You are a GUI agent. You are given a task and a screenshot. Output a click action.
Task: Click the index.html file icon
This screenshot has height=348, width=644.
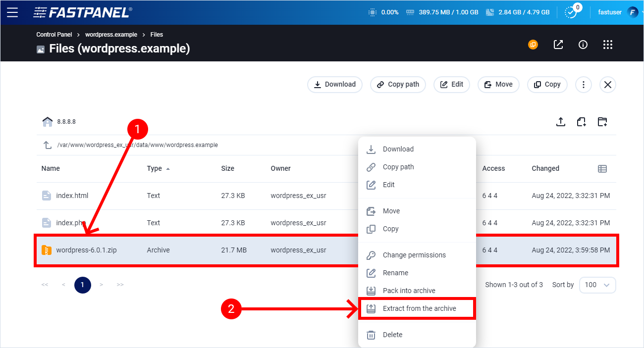click(46, 196)
